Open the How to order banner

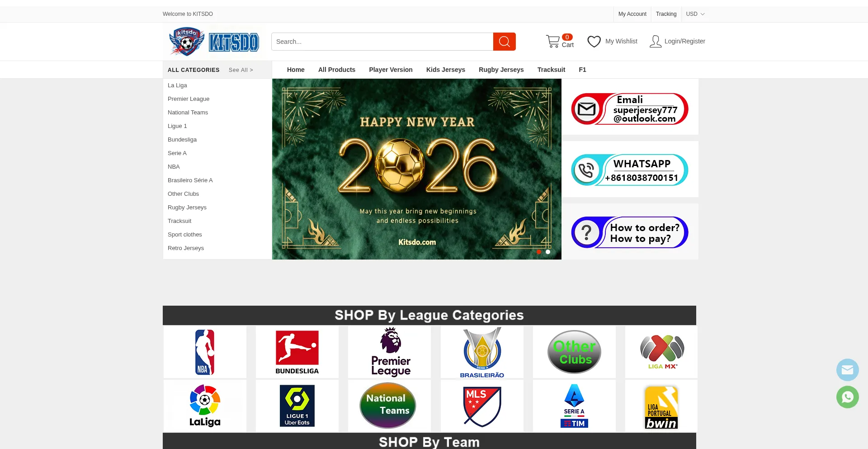tap(630, 232)
